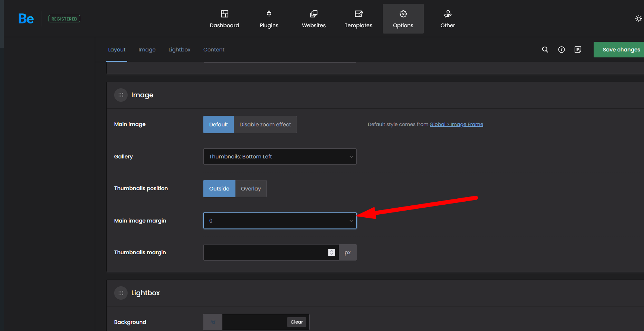Set Thumbnails position to Outside
This screenshot has height=331, width=644.
coord(219,189)
